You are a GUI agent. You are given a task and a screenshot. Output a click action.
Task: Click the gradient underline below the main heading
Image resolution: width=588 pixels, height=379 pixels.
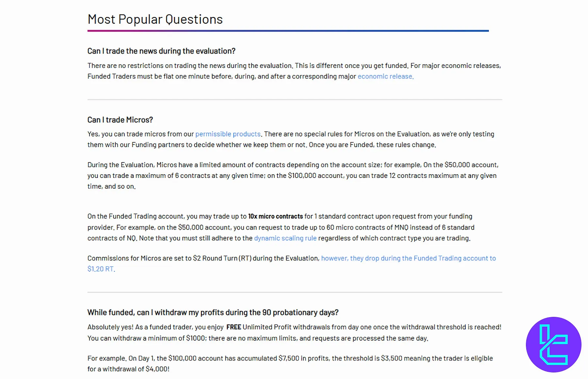click(x=288, y=31)
